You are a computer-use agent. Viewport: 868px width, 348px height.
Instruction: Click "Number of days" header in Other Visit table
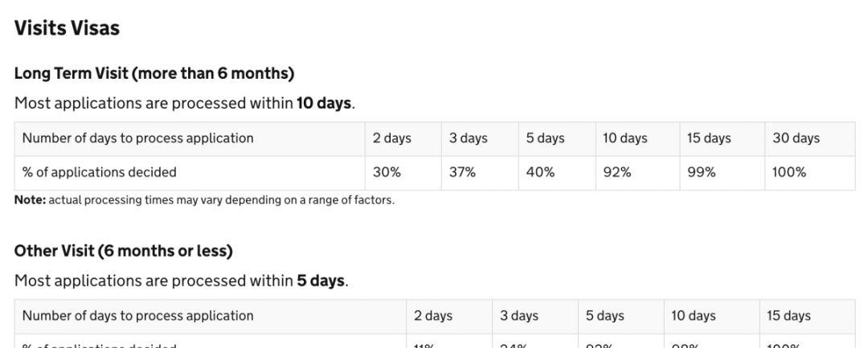pyautogui.click(x=137, y=316)
